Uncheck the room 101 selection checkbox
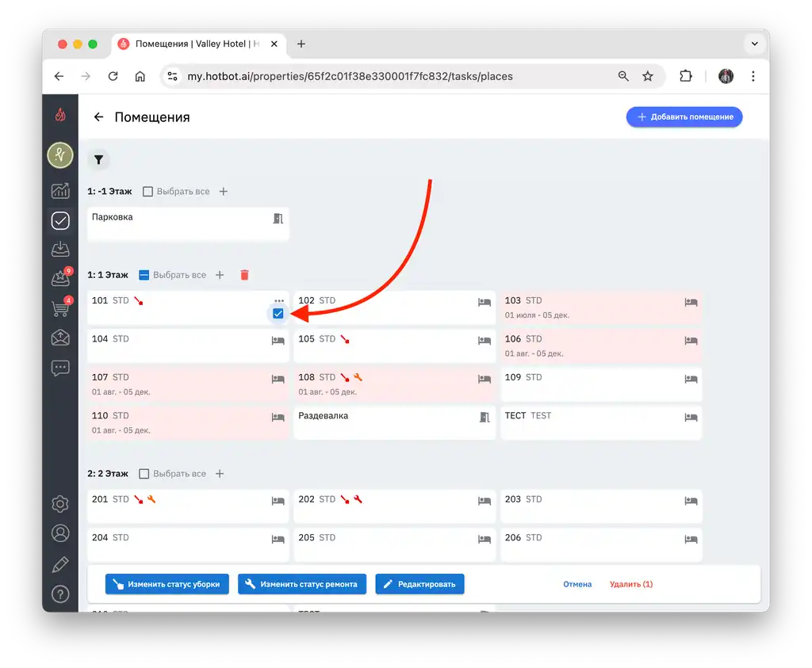This screenshot has width=812, height=668. coord(278,314)
